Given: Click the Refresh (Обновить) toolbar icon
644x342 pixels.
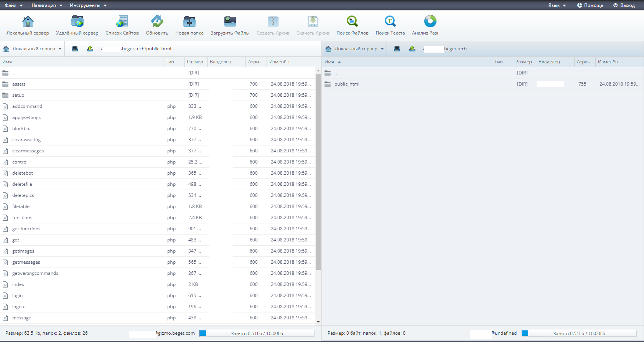Looking at the screenshot, I should tap(157, 21).
